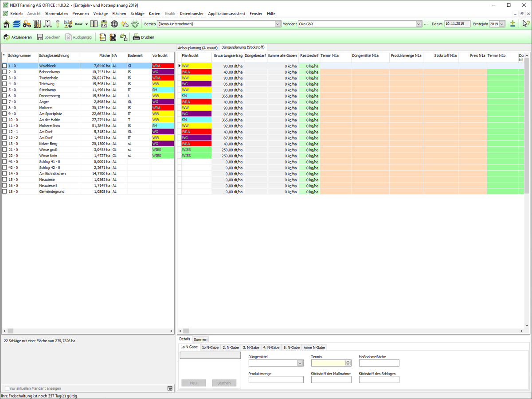Screen dimensions: 532x399
Task: Click the Produktmenge input field
Action: pyautogui.click(x=276, y=379)
